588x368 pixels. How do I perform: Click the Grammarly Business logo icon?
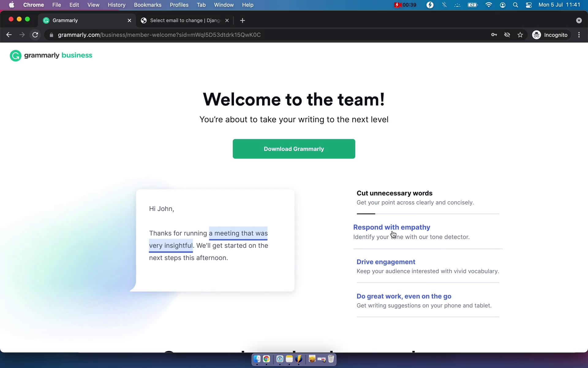[x=16, y=56]
